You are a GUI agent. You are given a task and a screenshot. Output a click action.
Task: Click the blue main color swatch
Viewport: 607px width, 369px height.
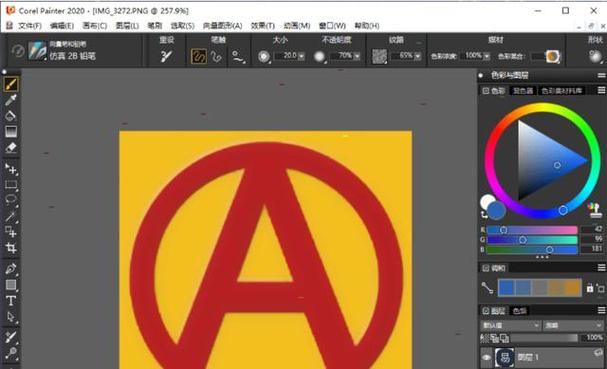click(x=497, y=210)
